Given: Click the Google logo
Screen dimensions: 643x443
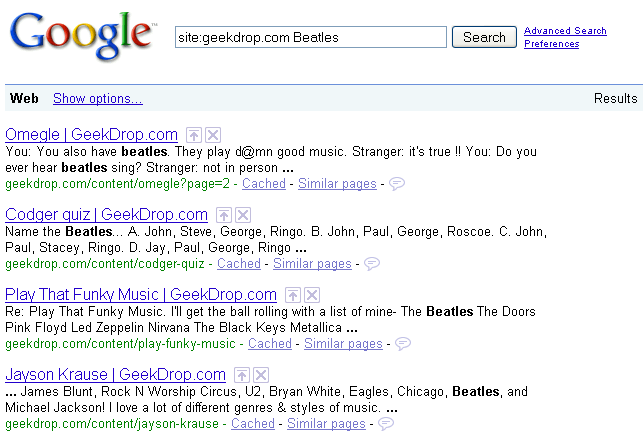Looking at the screenshot, I should [83, 35].
